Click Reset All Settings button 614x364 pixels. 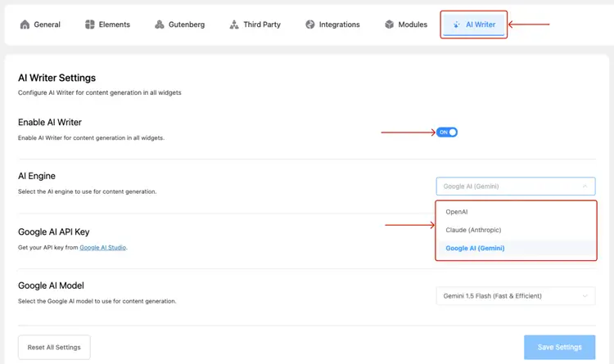click(54, 347)
